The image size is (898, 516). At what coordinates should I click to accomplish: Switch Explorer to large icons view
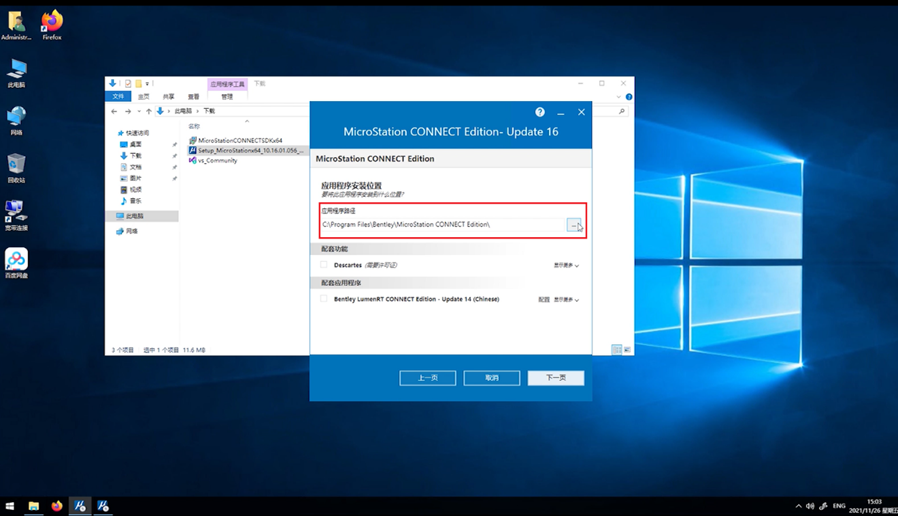pos(627,349)
